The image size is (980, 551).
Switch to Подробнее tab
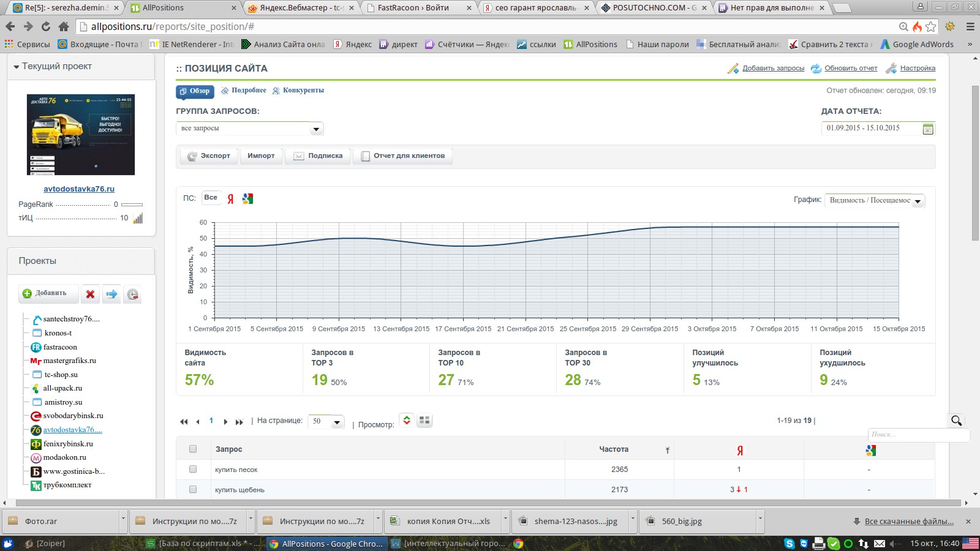pos(244,91)
